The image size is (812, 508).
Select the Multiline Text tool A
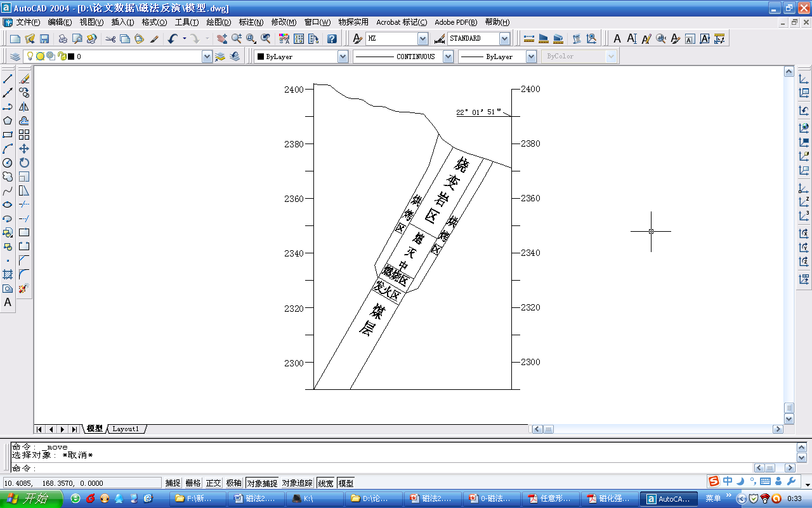[8, 302]
